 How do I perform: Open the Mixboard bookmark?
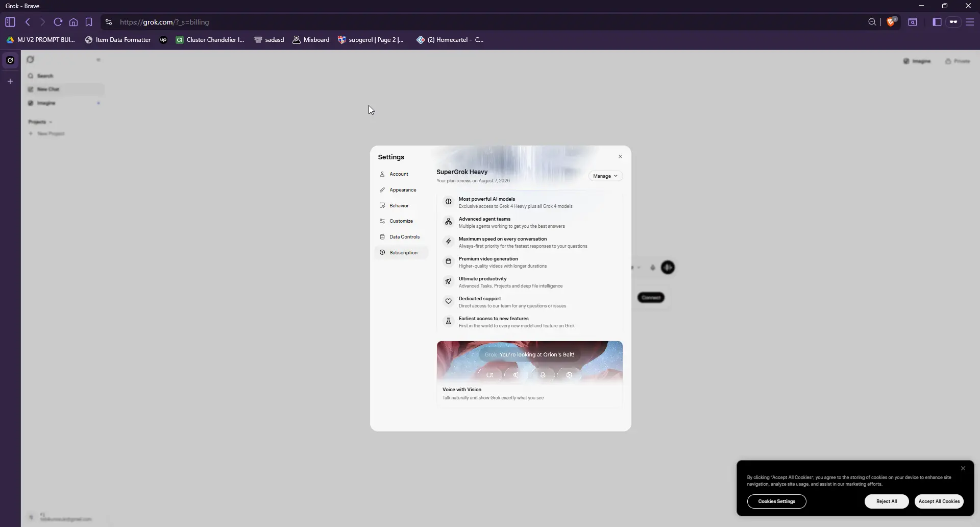click(x=311, y=40)
